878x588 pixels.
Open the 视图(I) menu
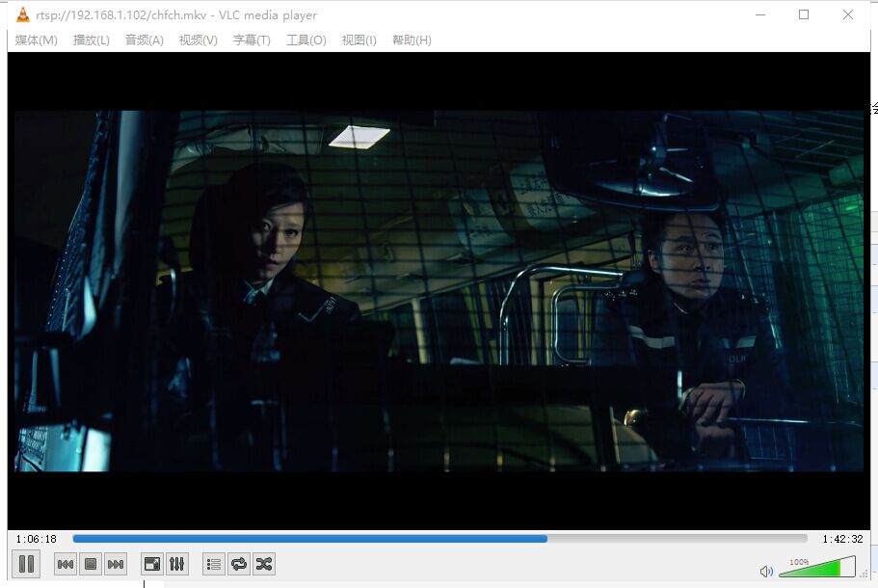(x=359, y=40)
